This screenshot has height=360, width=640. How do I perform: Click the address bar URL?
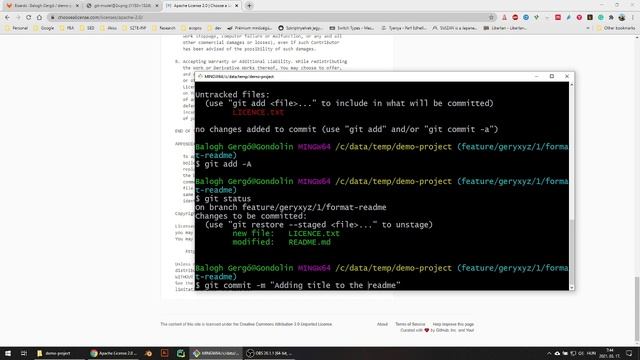click(100, 18)
